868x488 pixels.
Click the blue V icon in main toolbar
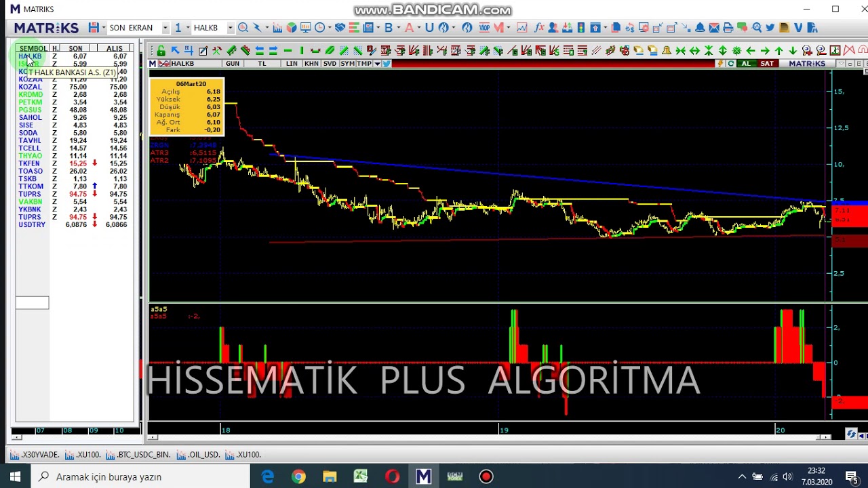click(x=798, y=28)
